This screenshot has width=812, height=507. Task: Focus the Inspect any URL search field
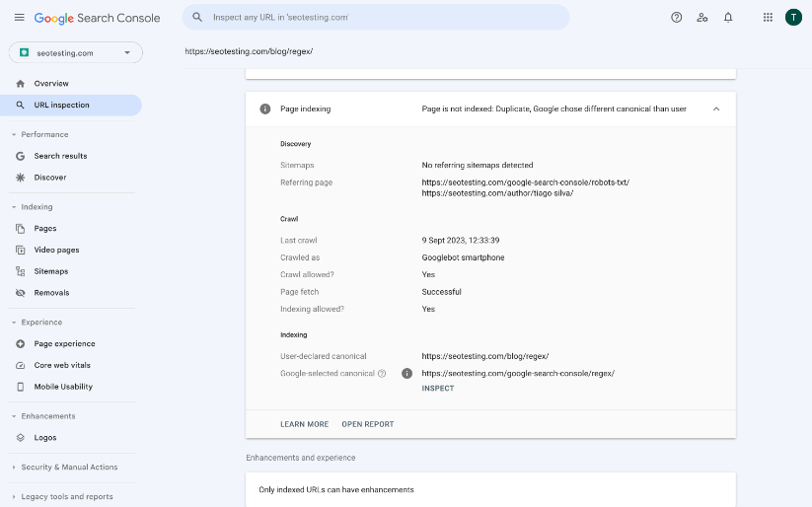click(x=376, y=17)
